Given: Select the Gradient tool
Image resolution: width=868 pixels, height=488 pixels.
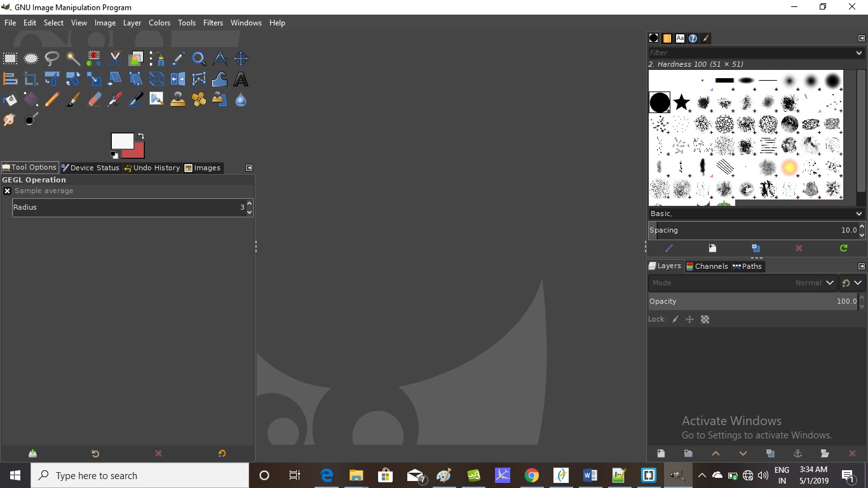Looking at the screenshot, I should point(31,100).
